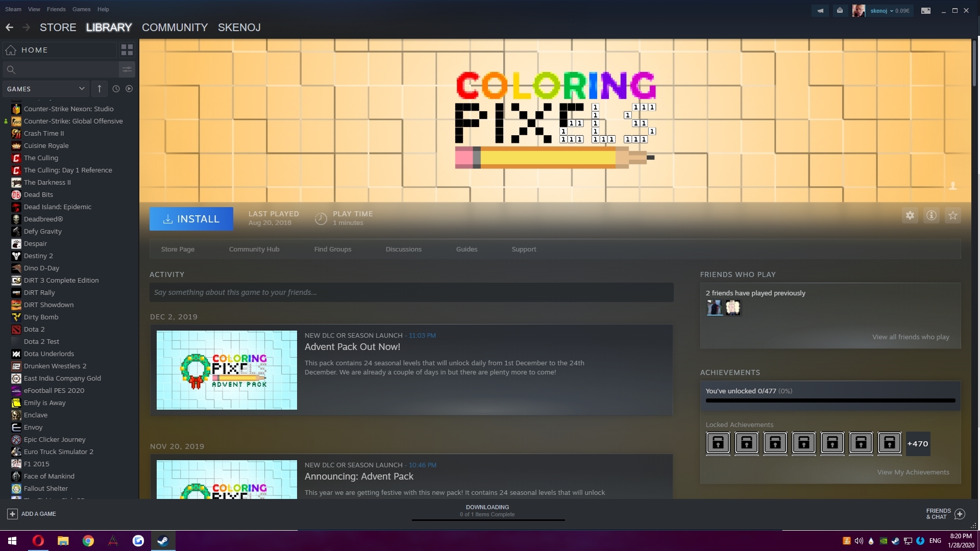980x551 pixels.
Task: Open the View menu
Action: (x=34, y=9)
